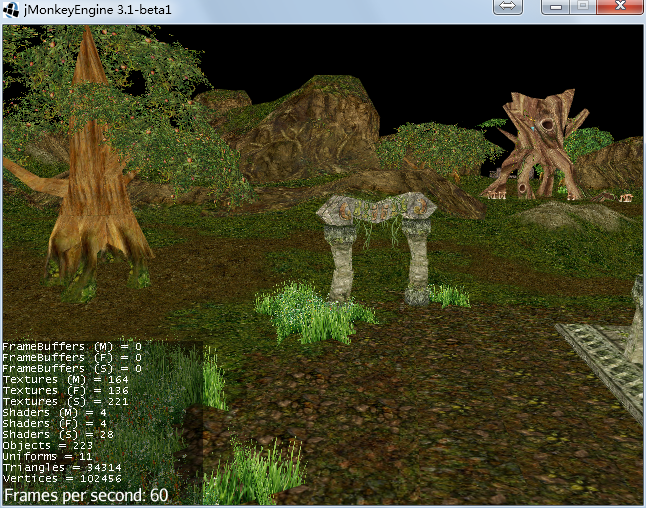Click the double-arrow button in title bar
Screen dimensions: 646x508
click(x=508, y=7)
